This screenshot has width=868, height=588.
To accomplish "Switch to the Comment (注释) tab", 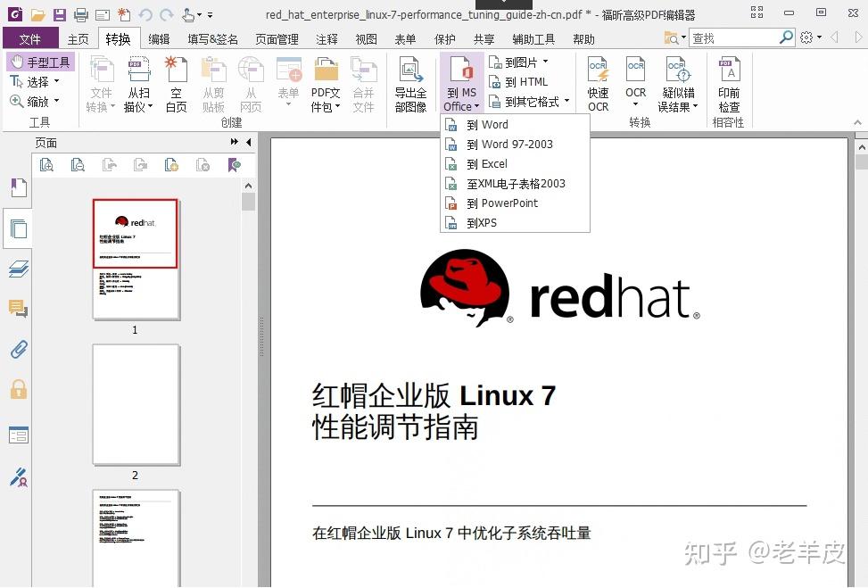I will (327, 38).
